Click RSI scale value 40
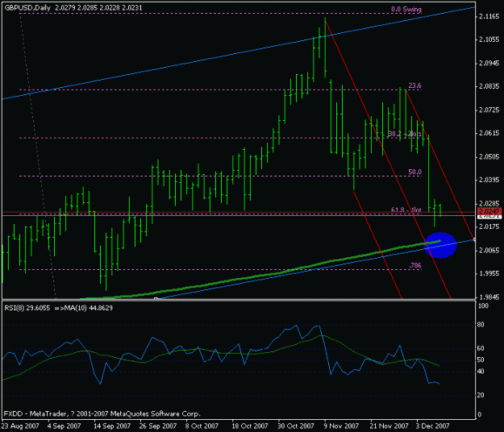The height and width of the screenshot is (432, 504). 481,372
